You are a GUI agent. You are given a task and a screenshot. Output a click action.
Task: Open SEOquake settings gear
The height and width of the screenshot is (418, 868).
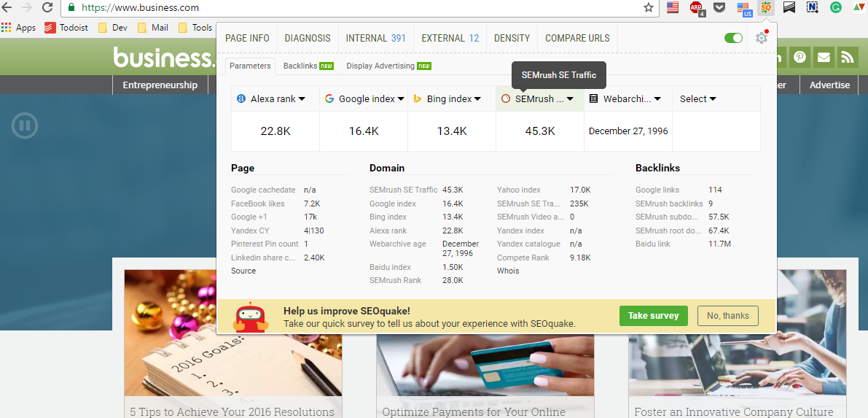(762, 38)
